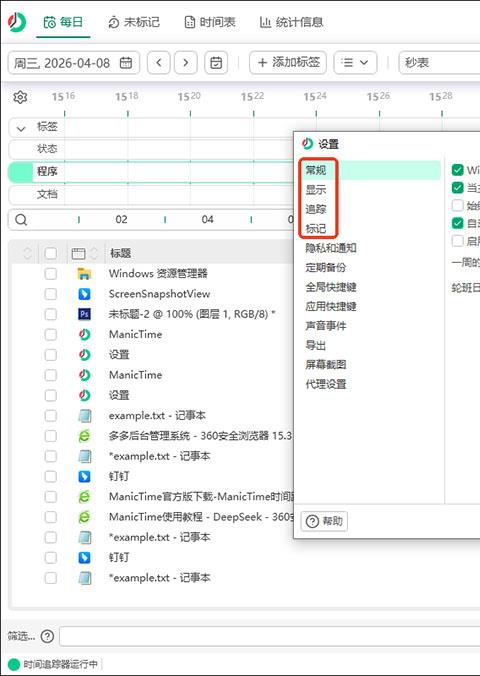Viewport: 480px width, 676px height.
Task: Open 屏幕截图 settings
Action: 326,365
